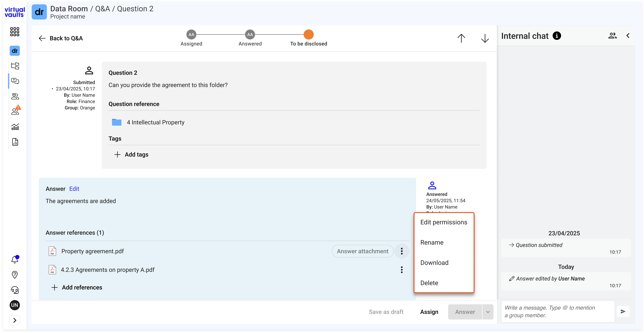Click Data Room in the breadcrumb
The image size is (644, 333).
click(69, 9)
